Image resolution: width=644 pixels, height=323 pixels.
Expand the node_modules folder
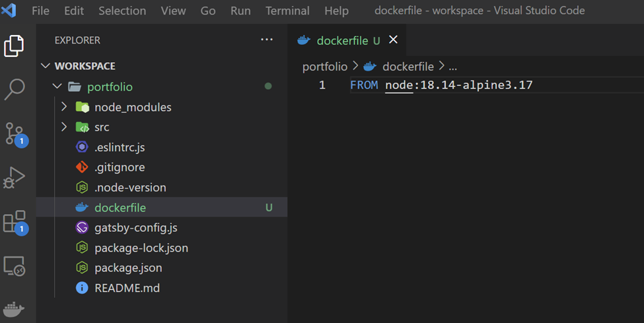(x=63, y=107)
